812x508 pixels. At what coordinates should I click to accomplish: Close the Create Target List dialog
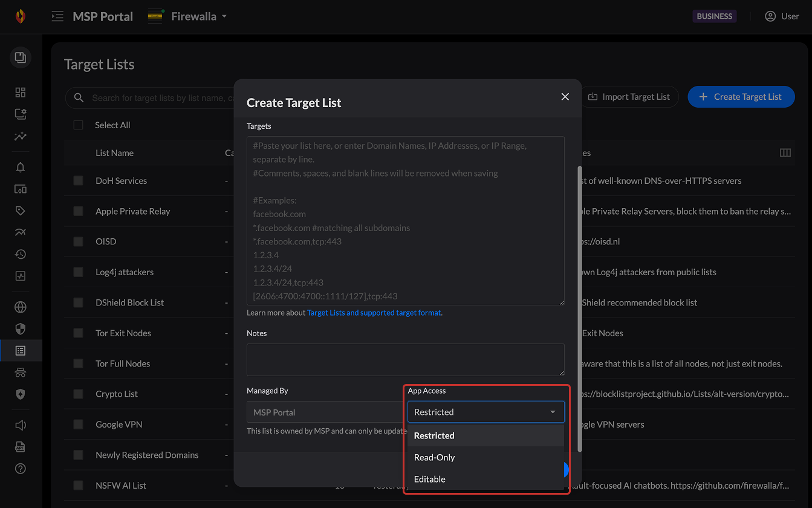click(565, 97)
